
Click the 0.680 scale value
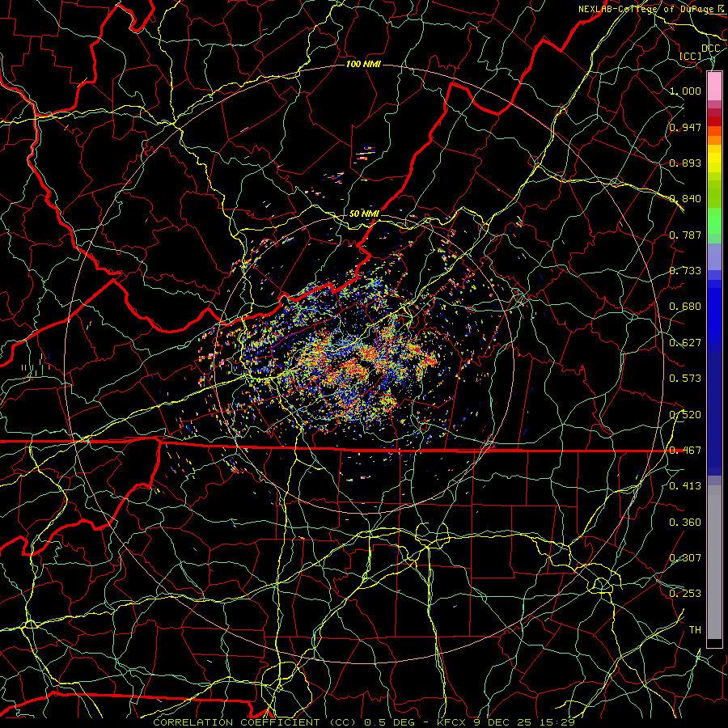[685, 307]
